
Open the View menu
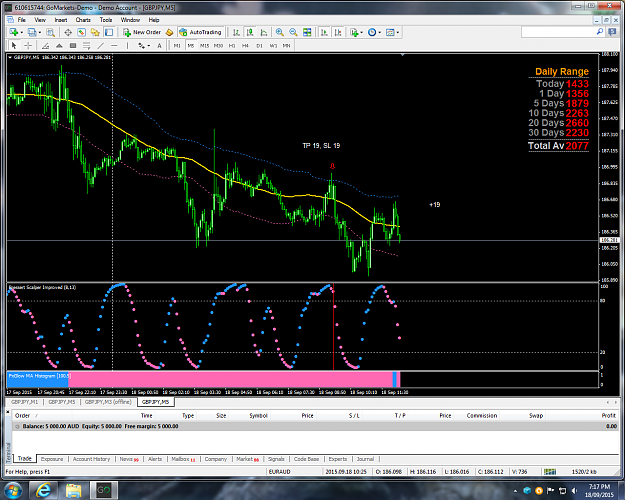[x=40, y=20]
